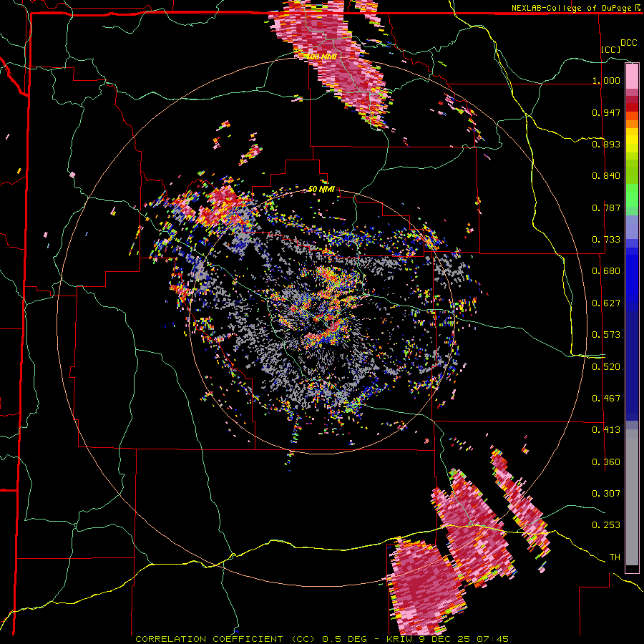
Task: Click the 50 NMI range ring label
Action: point(321,190)
